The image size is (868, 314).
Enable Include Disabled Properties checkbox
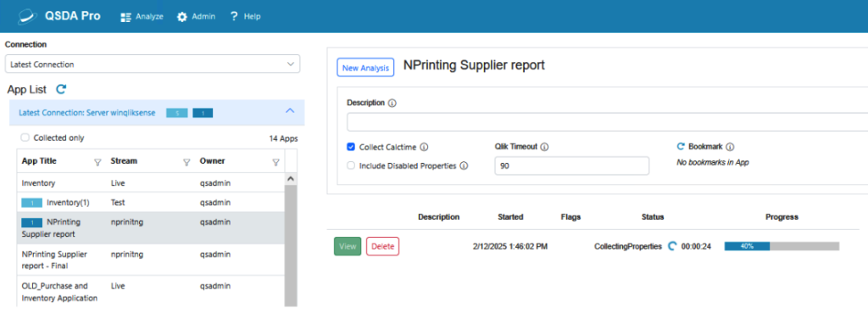click(x=350, y=165)
